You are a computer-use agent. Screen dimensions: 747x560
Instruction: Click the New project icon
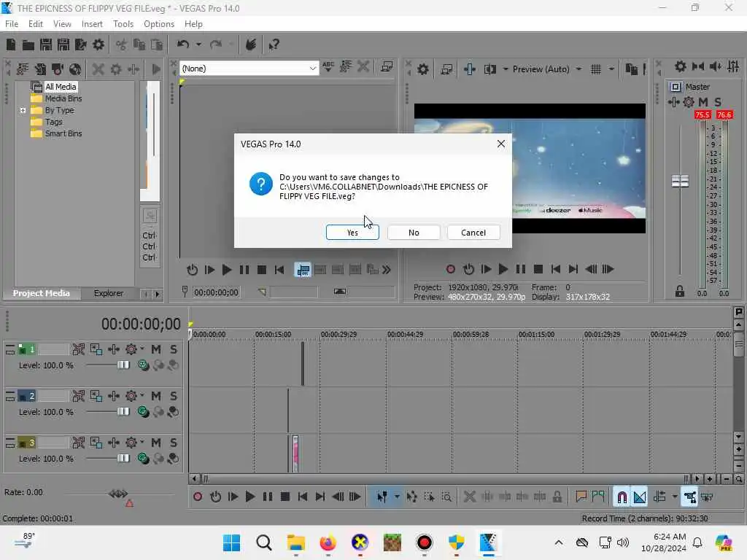[10, 44]
